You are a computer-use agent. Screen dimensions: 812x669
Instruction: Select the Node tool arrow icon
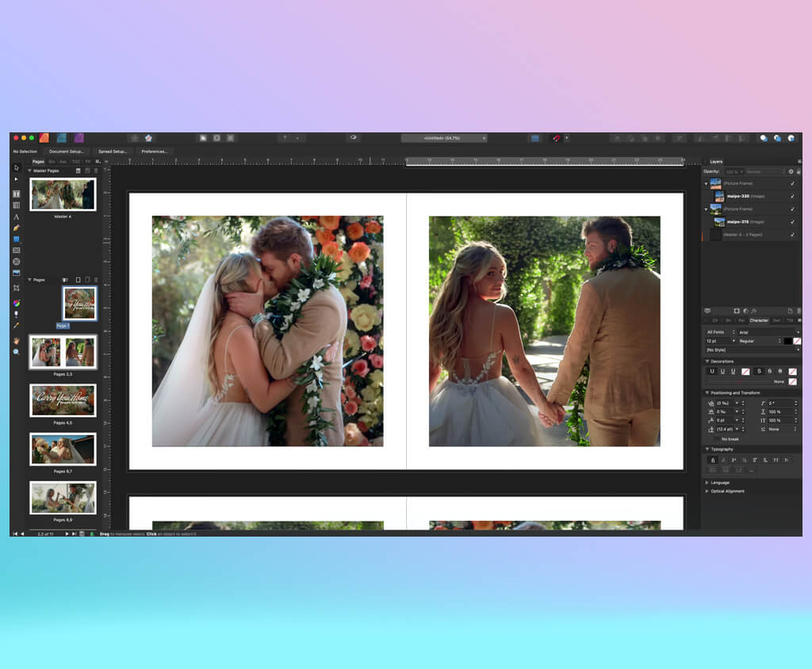pos(16,179)
